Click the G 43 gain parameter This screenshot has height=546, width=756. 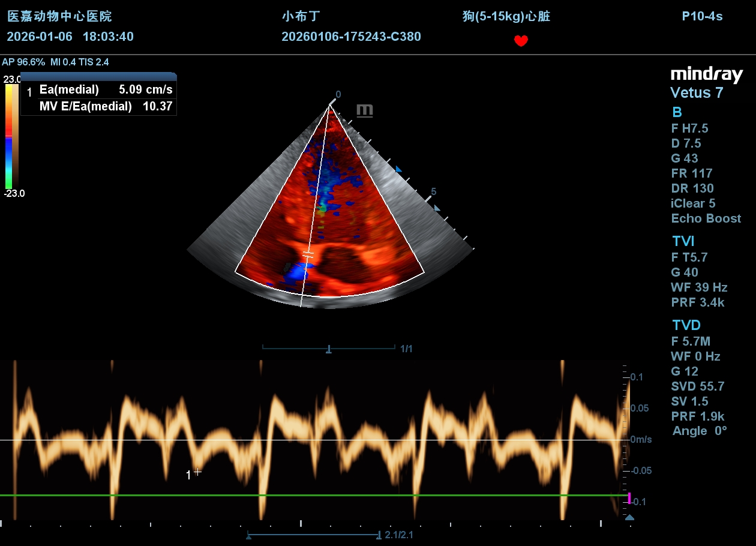click(x=685, y=158)
